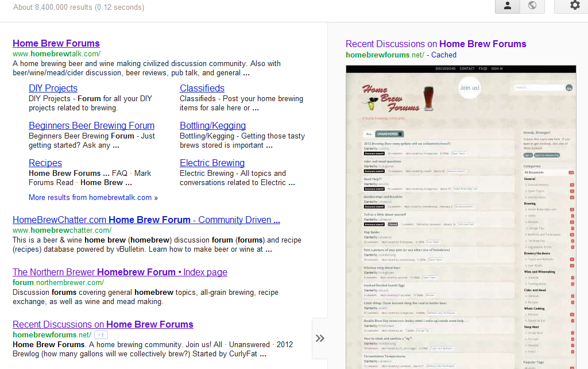Click the homebrewforums.net page preview thumbnail

click(461, 217)
